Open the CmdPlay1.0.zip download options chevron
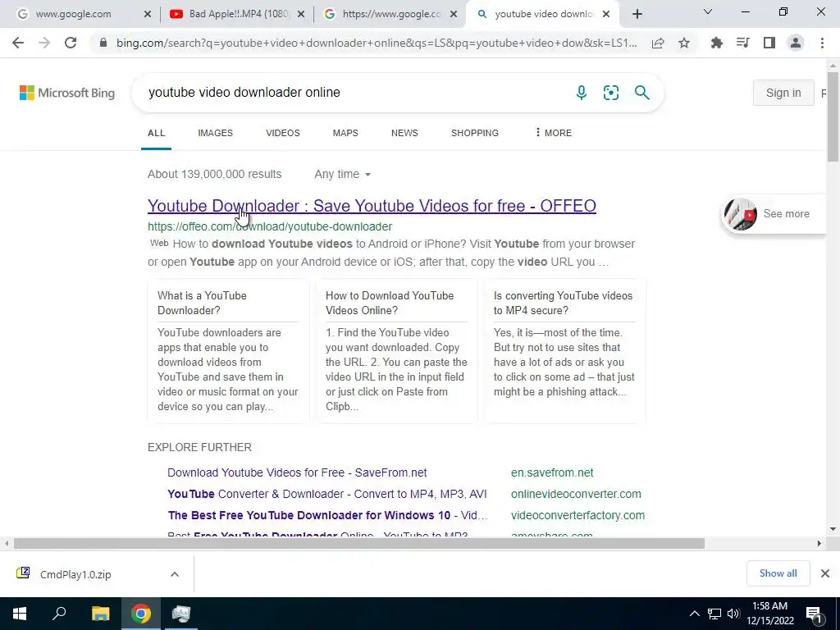840x630 pixels. point(174,573)
